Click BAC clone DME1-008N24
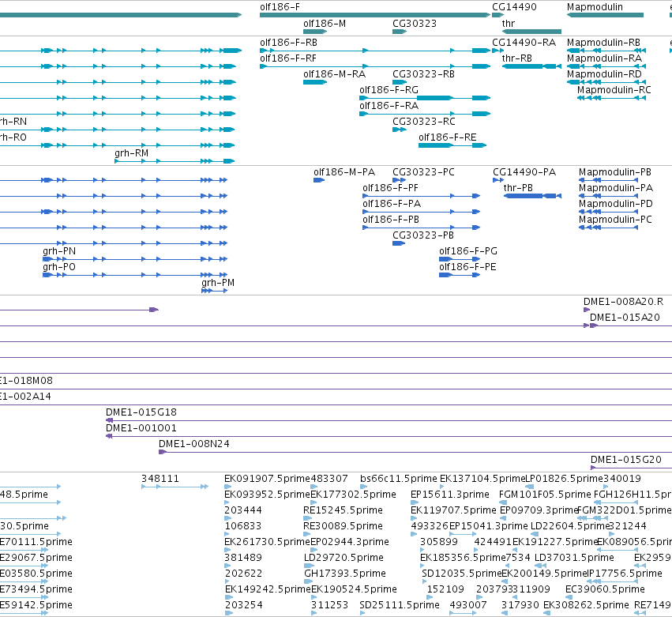The image size is (672, 617). (194, 445)
